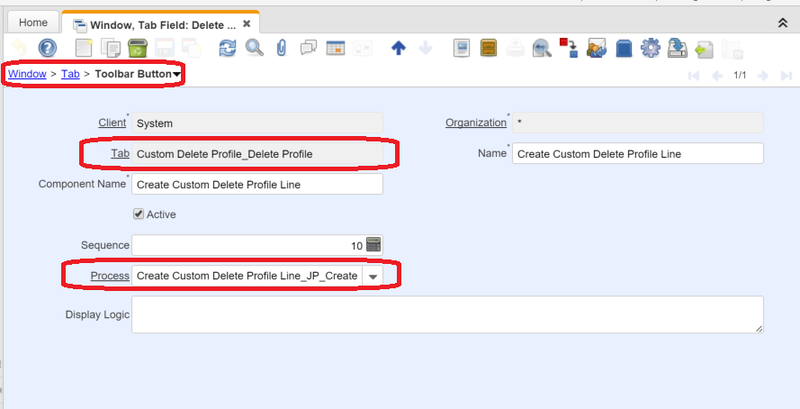The width and height of the screenshot is (800, 409).
Task: Go to parent record with up arrow
Action: coord(398,48)
